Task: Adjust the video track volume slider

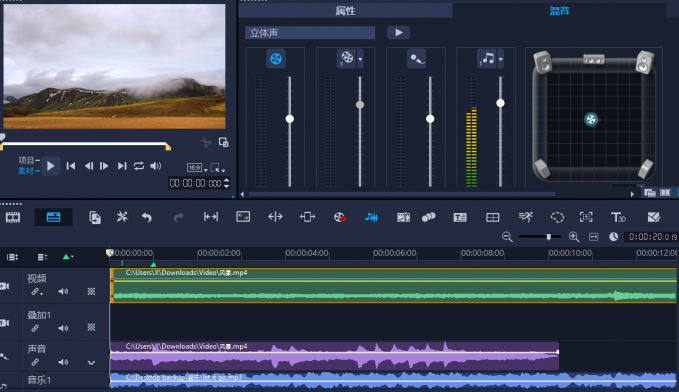Action: pyautogui.click(x=290, y=119)
